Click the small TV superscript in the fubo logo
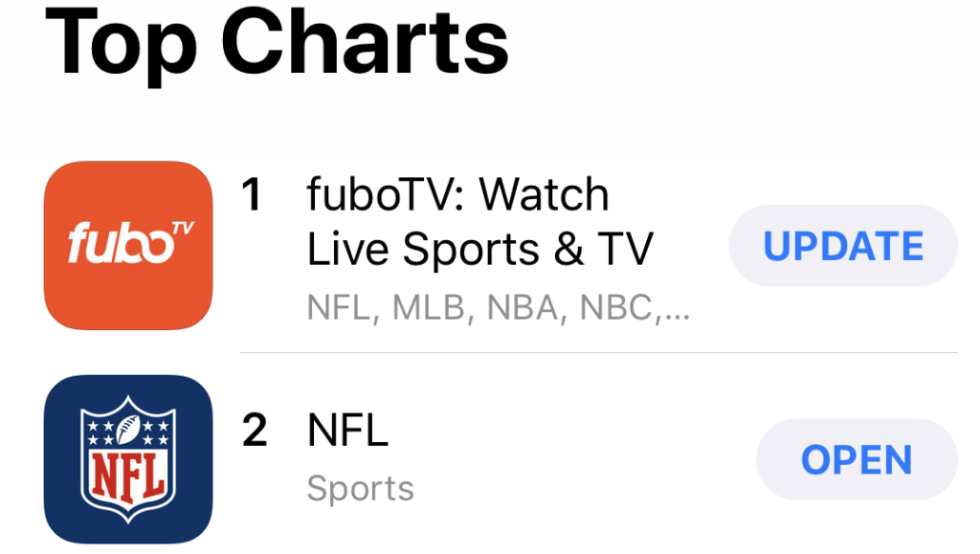The height and width of the screenshot is (554, 980). (183, 228)
